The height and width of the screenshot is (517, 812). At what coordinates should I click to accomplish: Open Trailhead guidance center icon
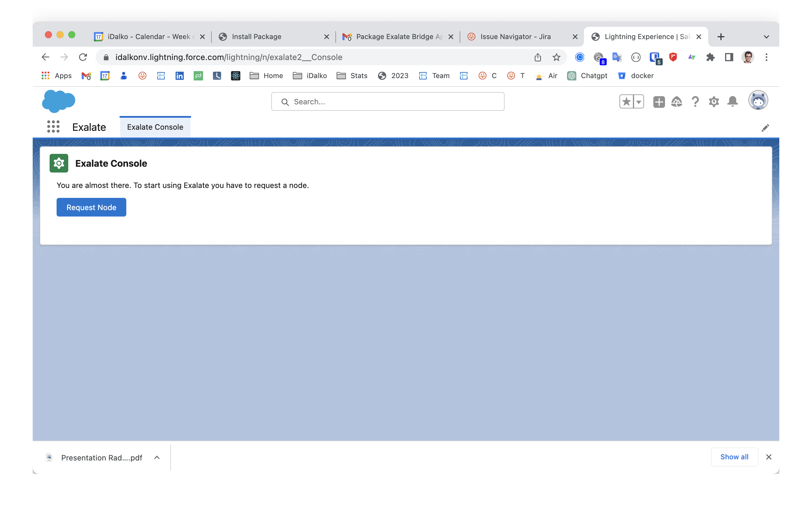(676, 101)
